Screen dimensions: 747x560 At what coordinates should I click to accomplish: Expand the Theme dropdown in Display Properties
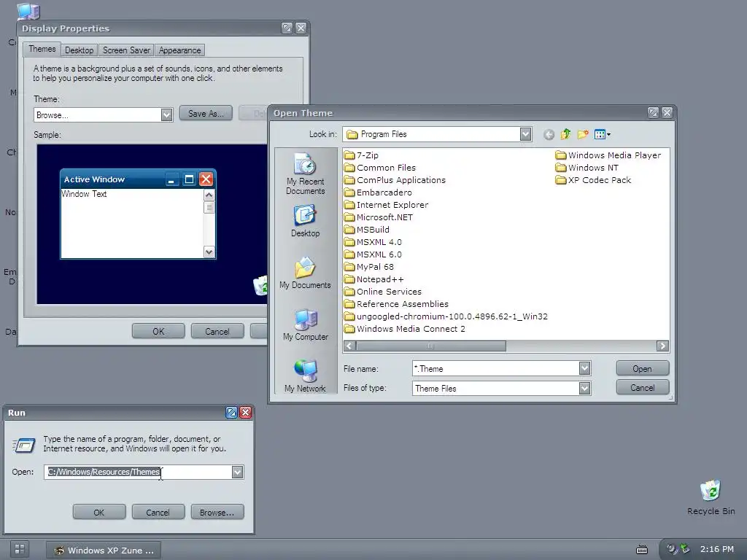tap(166, 114)
